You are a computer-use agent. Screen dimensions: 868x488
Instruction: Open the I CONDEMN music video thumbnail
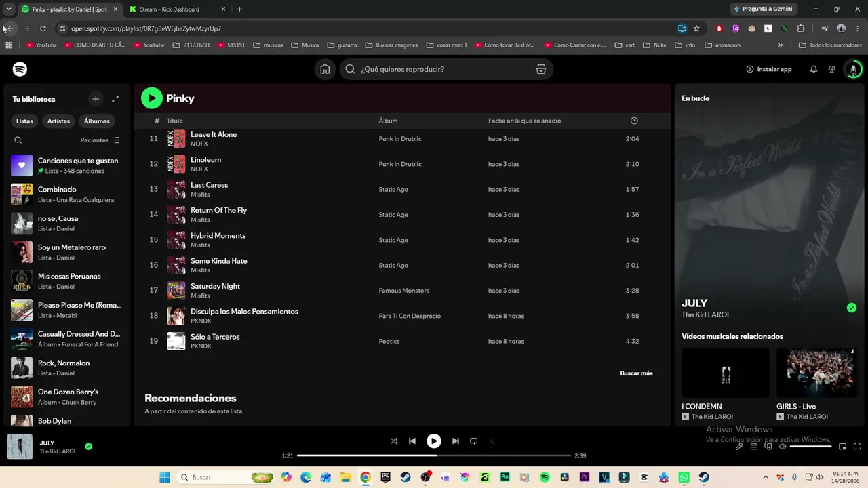pos(726,373)
